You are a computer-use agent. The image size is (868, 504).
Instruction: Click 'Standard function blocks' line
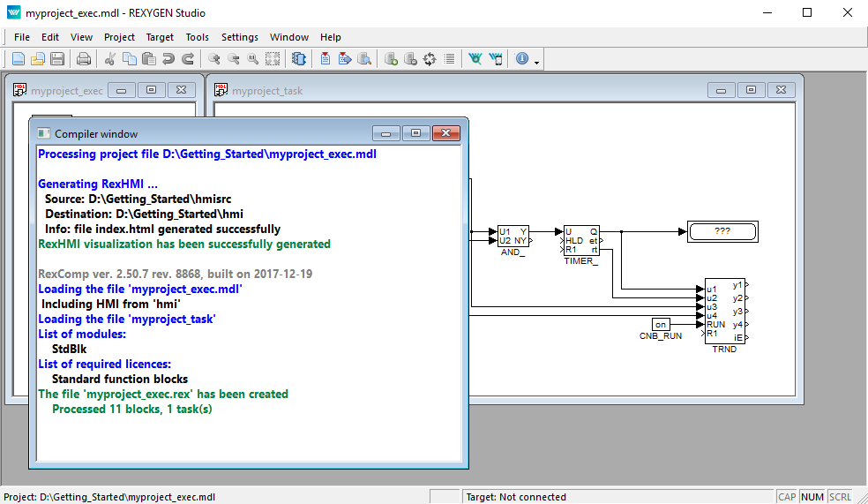pyautogui.click(x=120, y=380)
